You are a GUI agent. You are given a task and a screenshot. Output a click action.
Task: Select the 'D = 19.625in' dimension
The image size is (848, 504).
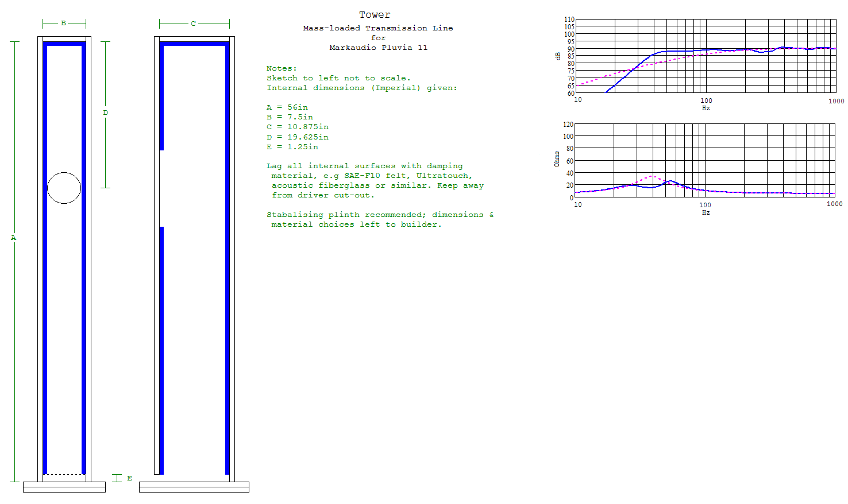[298, 137]
